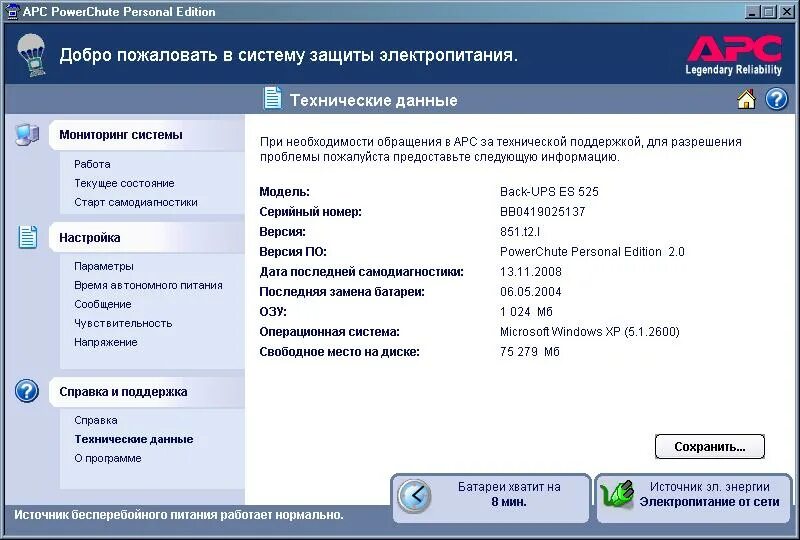800x540 pixels.
Task: Click serial number BB0419025137
Action: click(542, 212)
